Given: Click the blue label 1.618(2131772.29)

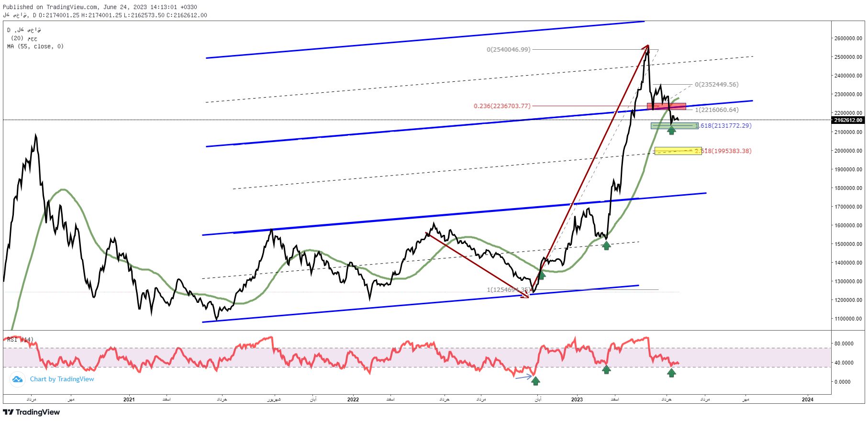Looking at the screenshot, I should (723, 125).
